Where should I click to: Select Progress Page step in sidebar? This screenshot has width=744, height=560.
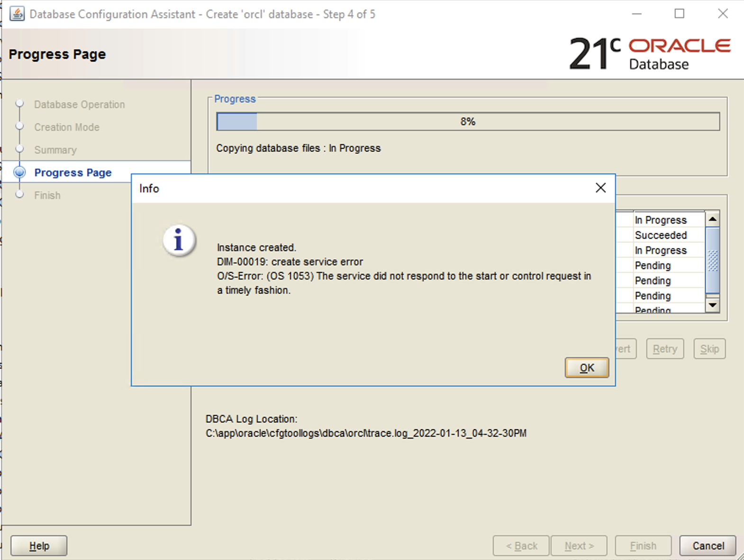coord(73,172)
